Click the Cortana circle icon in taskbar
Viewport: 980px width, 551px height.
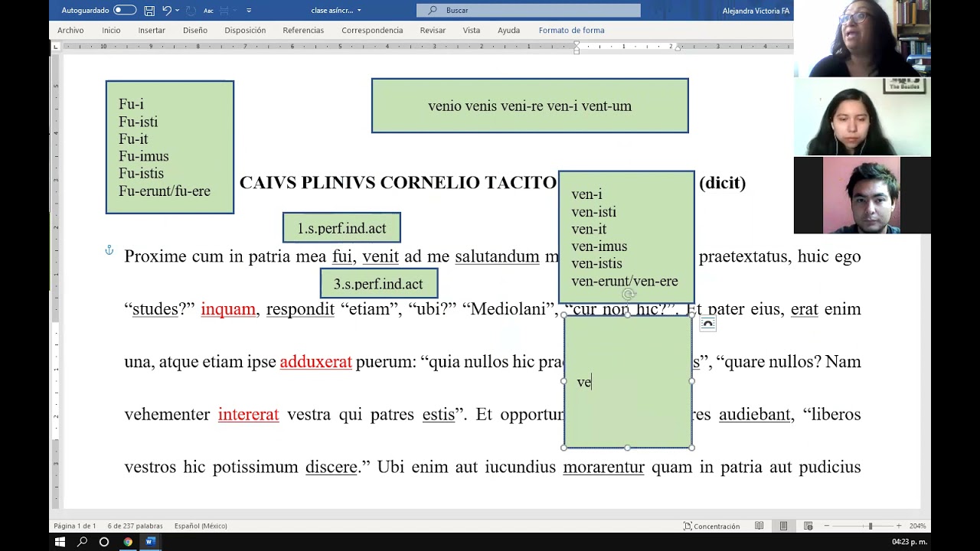click(104, 542)
